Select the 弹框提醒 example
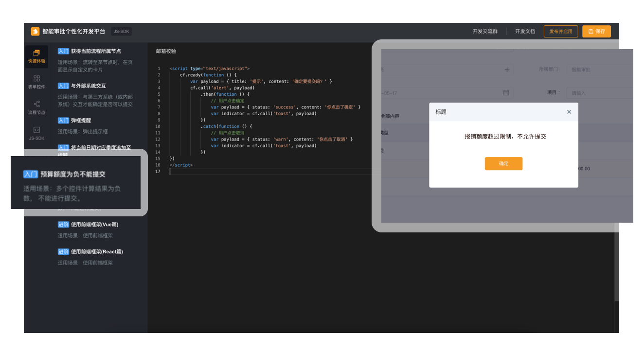 [81, 120]
